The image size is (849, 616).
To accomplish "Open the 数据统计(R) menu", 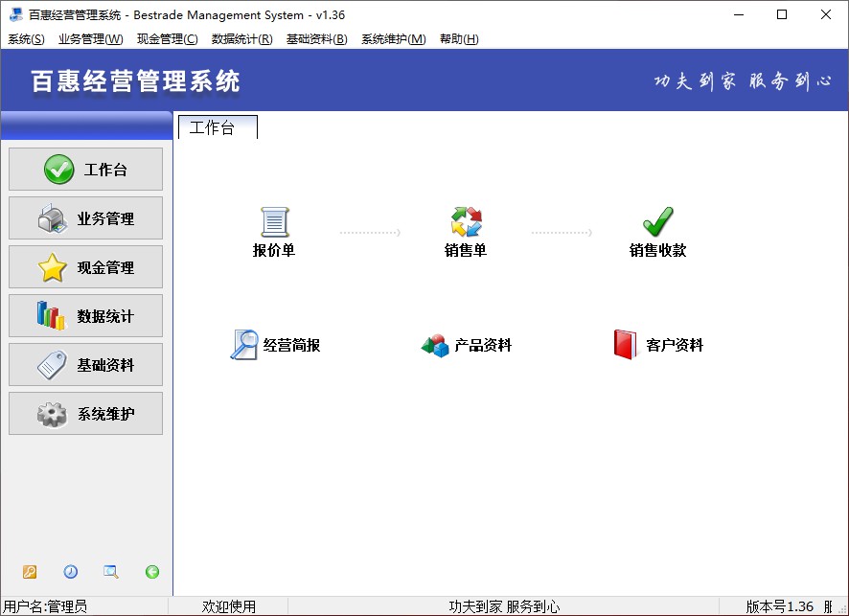I will point(242,39).
